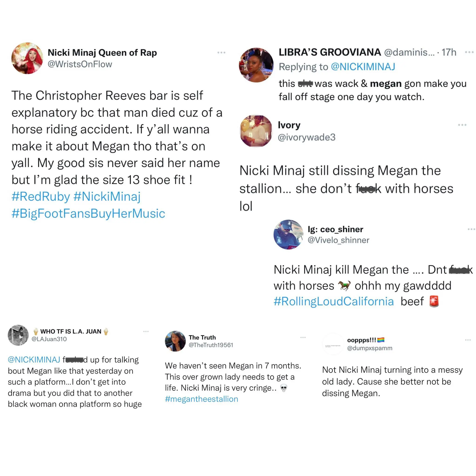Open the #BigFootFansBuyHerMusic hashtag
The width and height of the screenshot is (476, 476).
point(88,213)
